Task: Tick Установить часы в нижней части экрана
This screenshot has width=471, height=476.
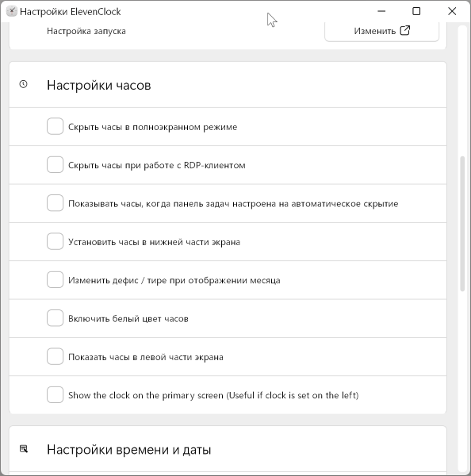Action: click(55, 241)
